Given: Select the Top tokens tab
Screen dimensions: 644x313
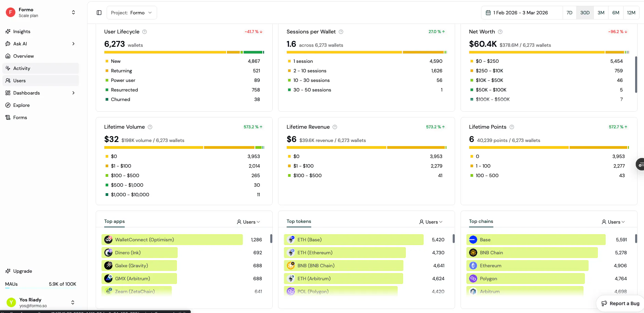Looking at the screenshot, I should [x=299, y=221].
